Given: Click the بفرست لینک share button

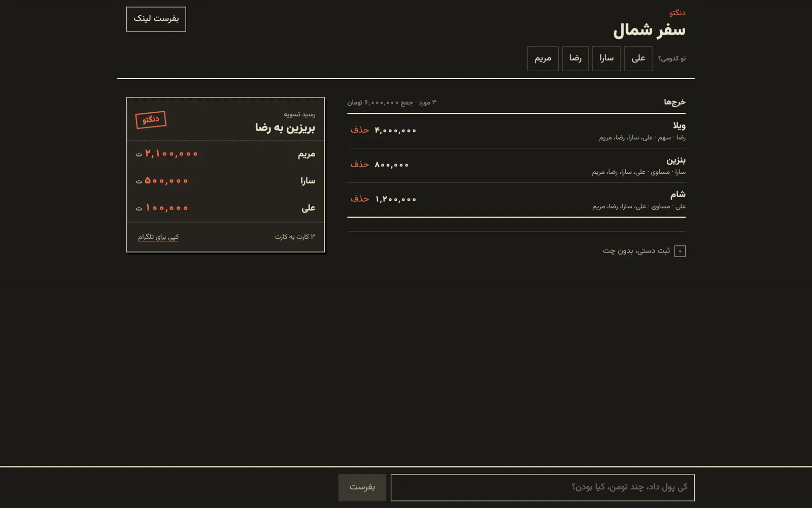Looking at the screenshot, I should click(x=156, y=19).
